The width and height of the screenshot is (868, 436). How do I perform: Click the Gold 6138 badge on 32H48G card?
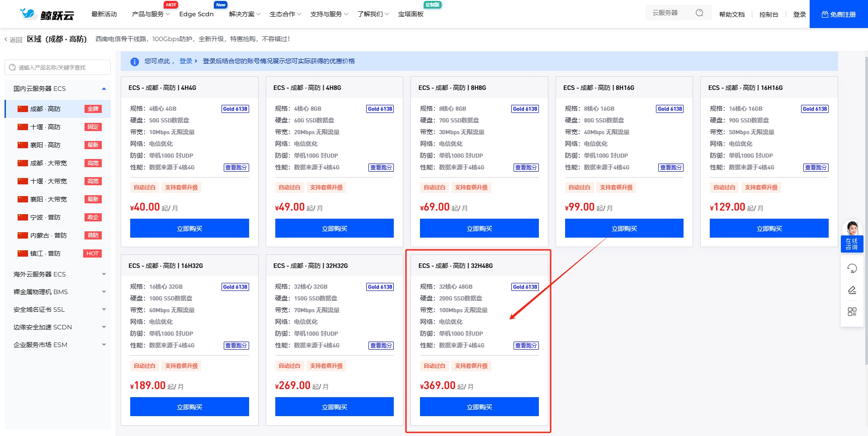coord(525,287)
